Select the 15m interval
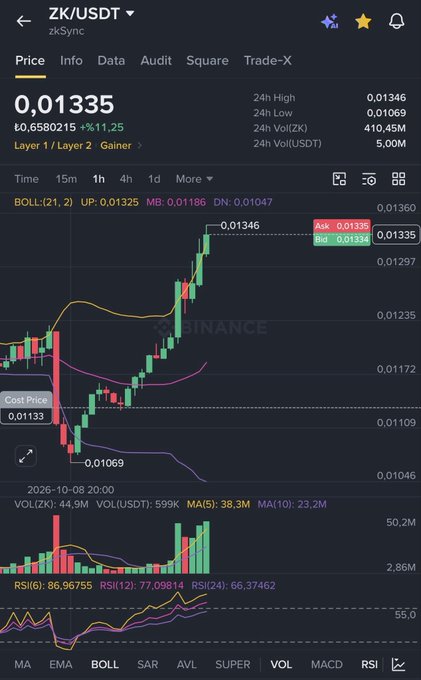This screenshot has width=421, height=680. pos(66,179)
